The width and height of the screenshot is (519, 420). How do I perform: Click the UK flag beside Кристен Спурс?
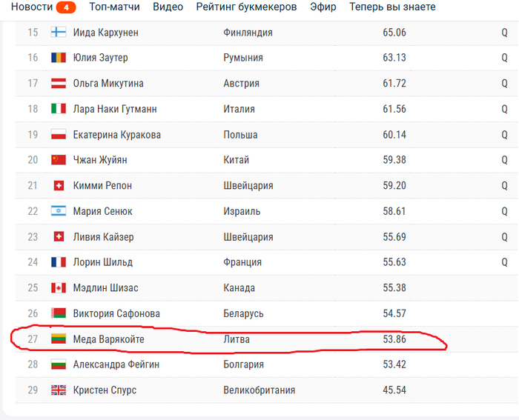[x=59, y=390]
